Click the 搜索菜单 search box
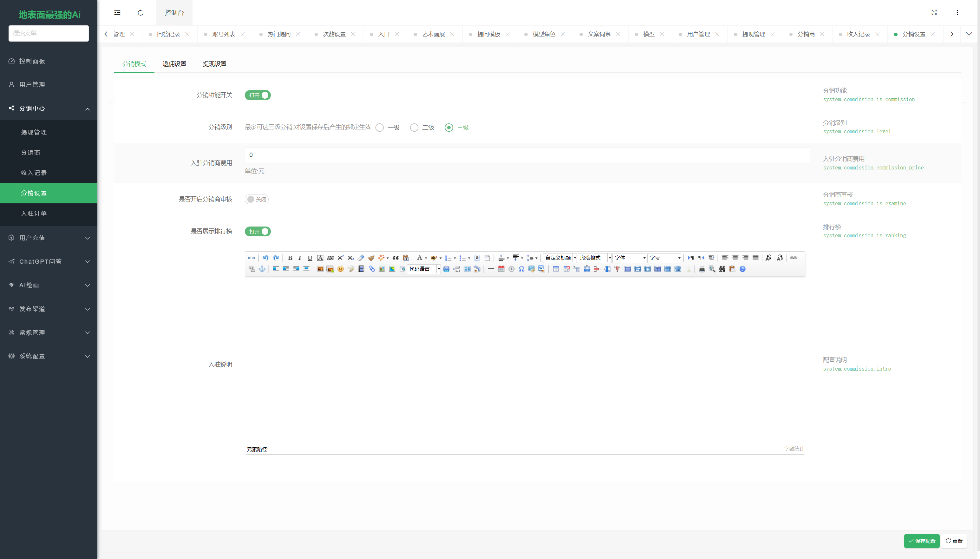Screen dimensions: 980x559 point(49,33)
